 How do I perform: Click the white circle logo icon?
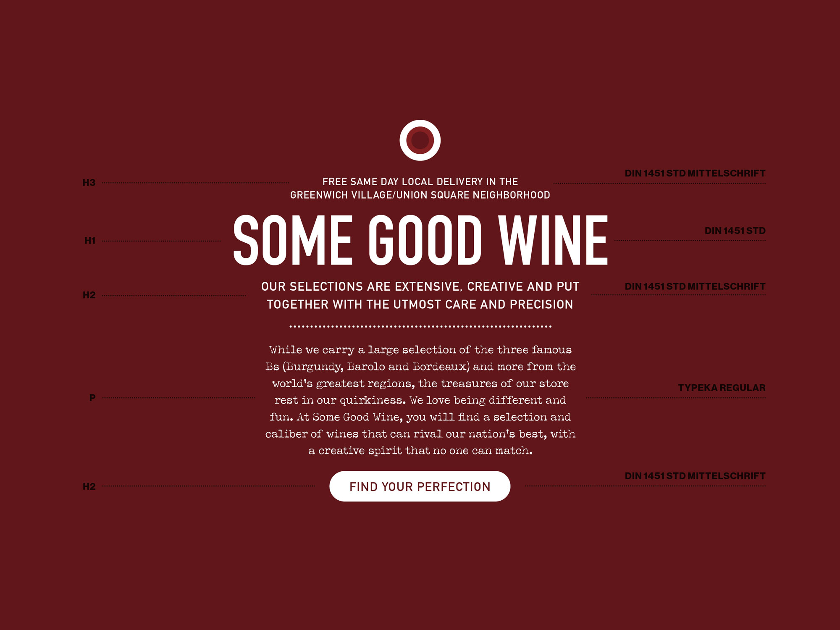(420, 140)
